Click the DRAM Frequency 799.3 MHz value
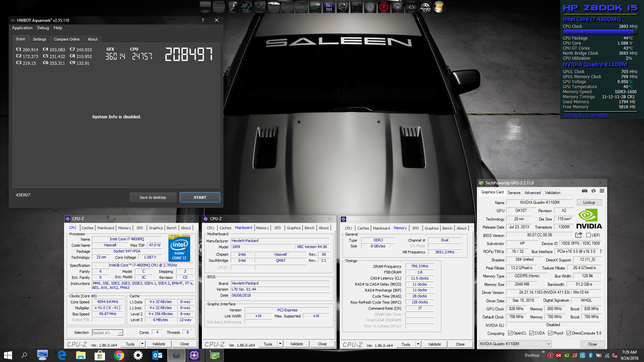 coord(420,266)
